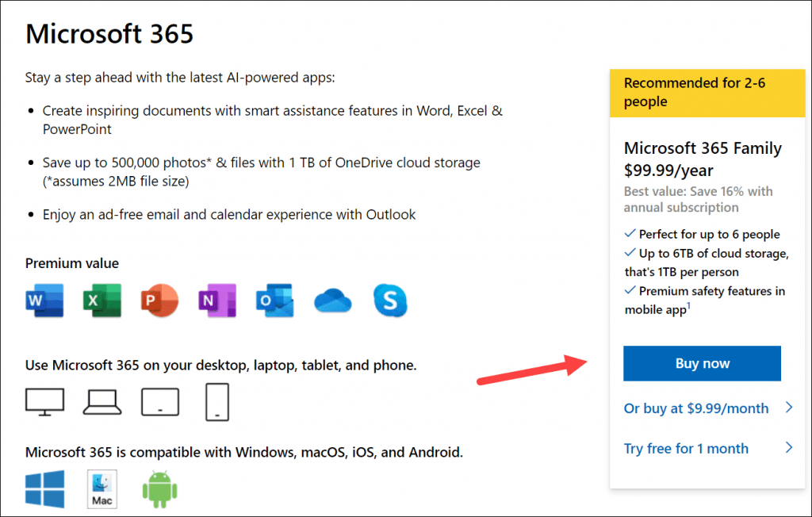The width and height of the screenshot is (812, 517).
Task: Click the Outlook icon
Action: [x=275, y=301]
